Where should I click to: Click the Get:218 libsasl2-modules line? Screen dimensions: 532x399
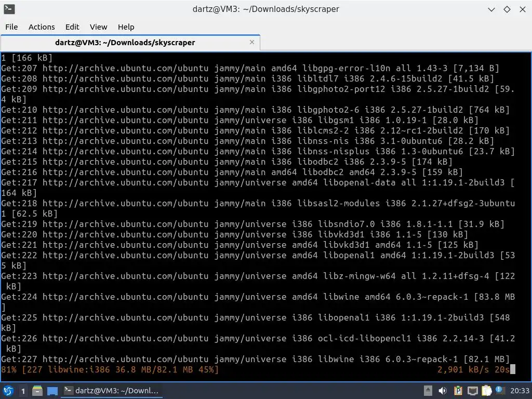(258, 208)
